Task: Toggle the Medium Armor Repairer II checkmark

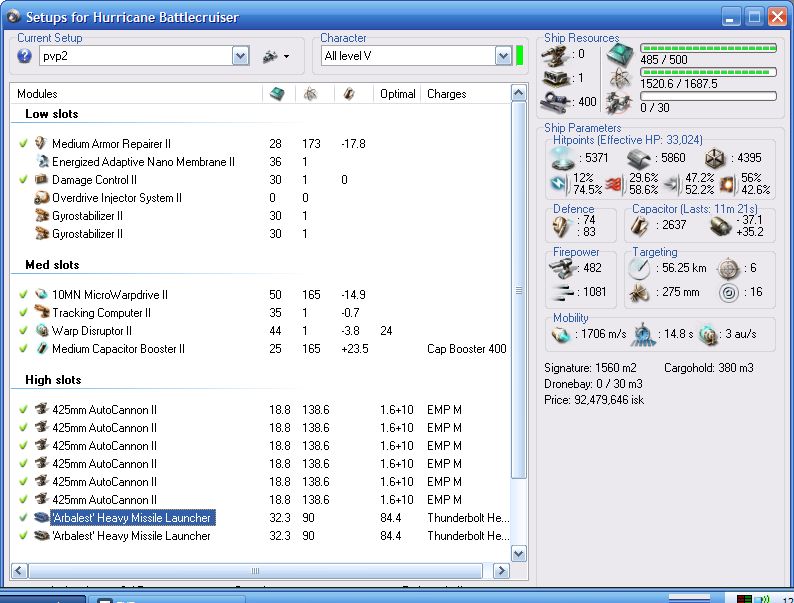Action: [x=23, y=143]
